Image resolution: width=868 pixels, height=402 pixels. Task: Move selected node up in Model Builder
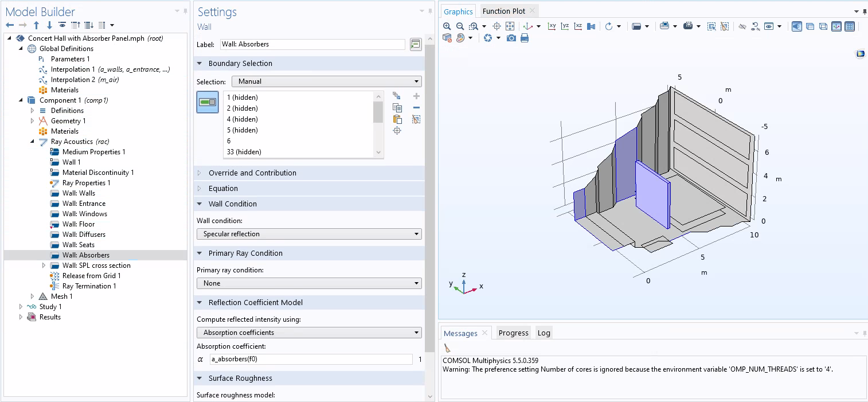tap(36, 25)
